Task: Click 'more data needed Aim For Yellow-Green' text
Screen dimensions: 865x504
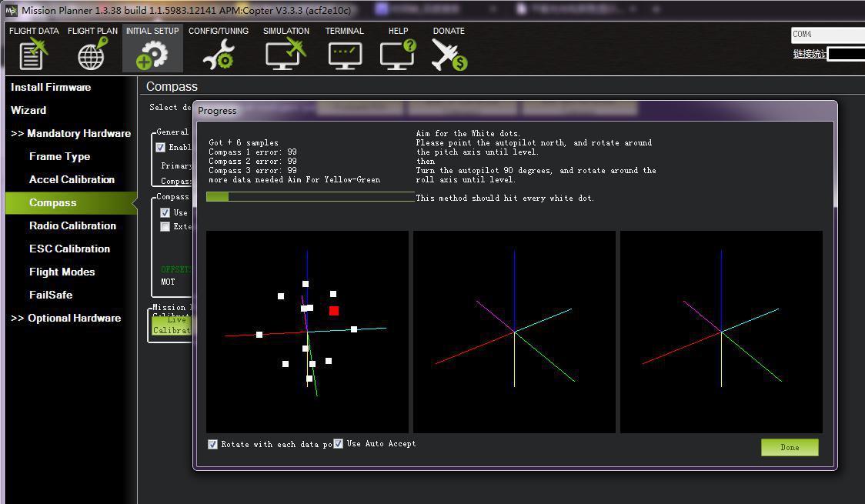Action: click(294, 180)
